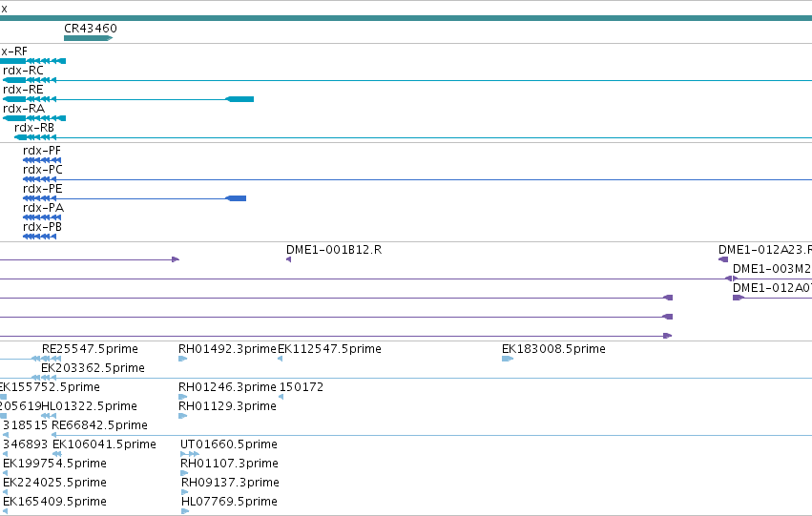Click the CR43460 gene arrow glyph
This screenshot has width=812, height=516.
tap(88, 38)
